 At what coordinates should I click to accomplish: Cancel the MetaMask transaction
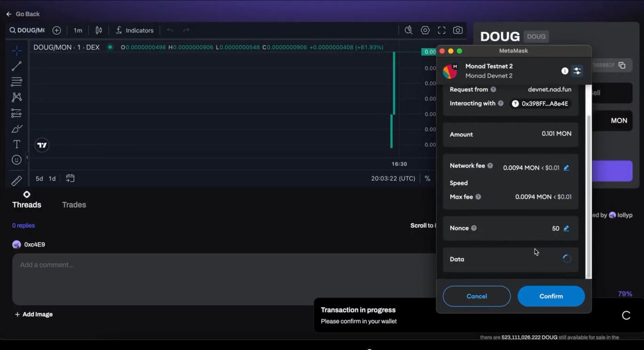pos(477,296)
